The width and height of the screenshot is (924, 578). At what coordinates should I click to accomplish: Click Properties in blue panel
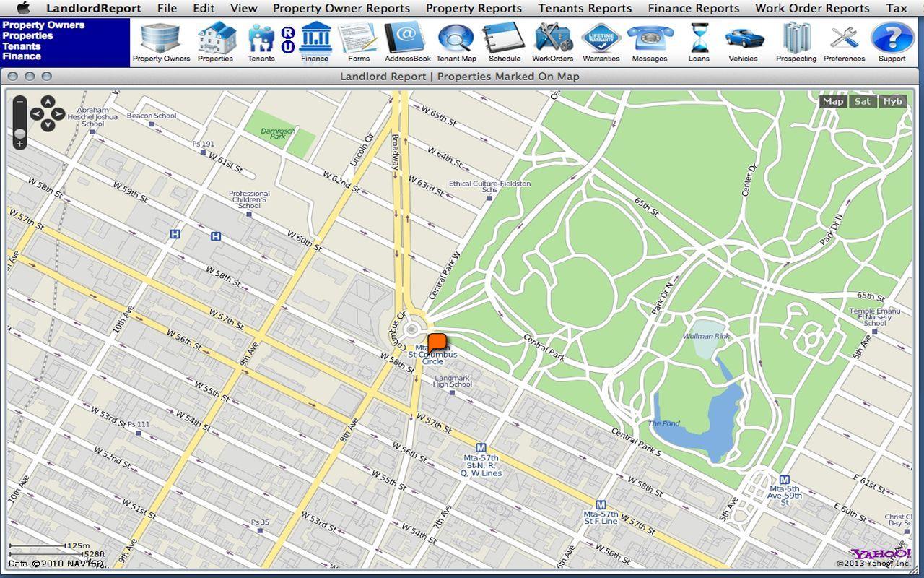coord(27,35)
